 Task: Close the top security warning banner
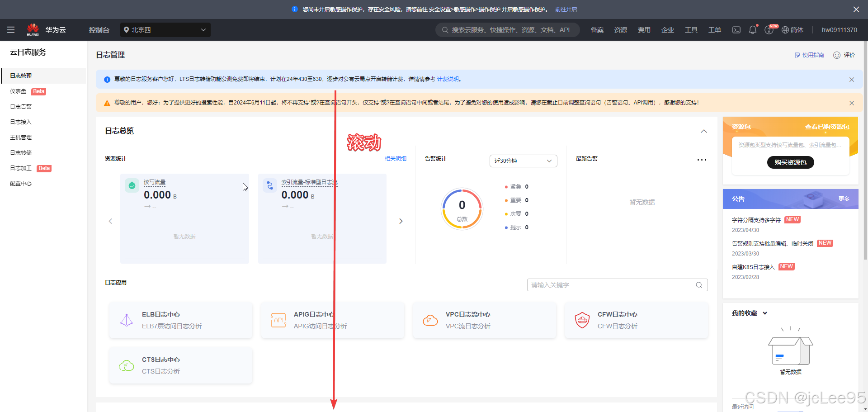[x=856, y=9]
